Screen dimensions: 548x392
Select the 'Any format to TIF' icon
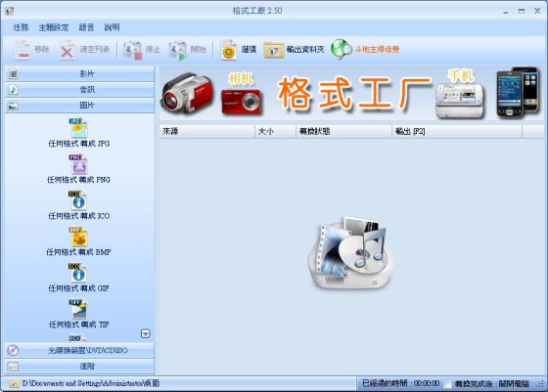(78, 309)
